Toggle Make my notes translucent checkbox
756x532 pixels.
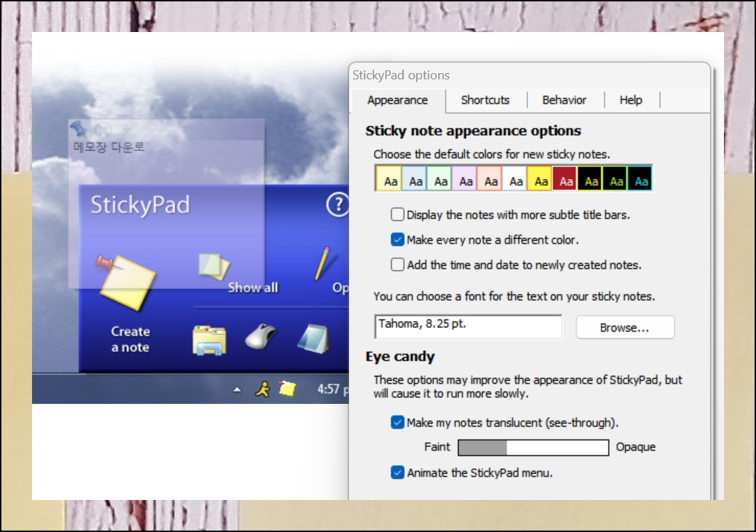tap(397, 422)
